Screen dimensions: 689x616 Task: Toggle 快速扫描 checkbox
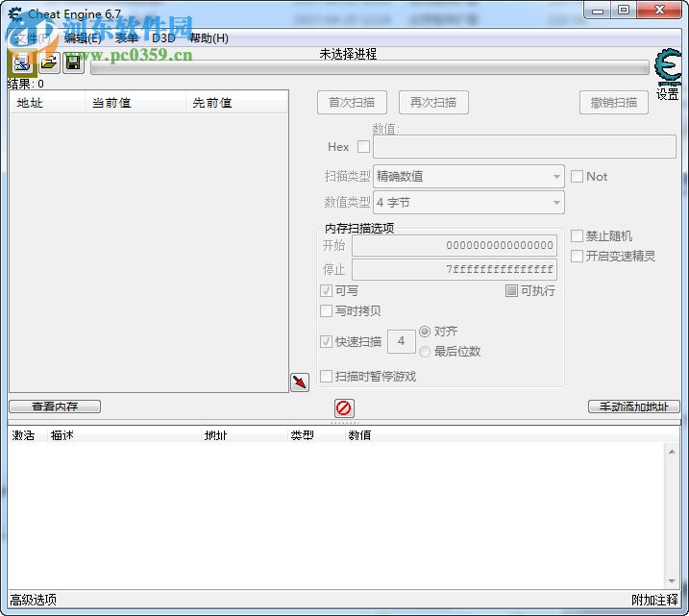pos(326,342)
